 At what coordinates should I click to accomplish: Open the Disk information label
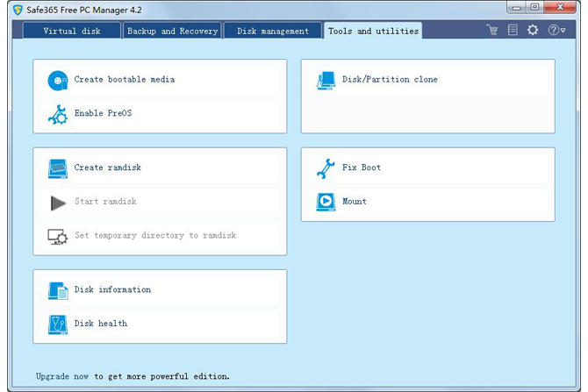point(112,289)
